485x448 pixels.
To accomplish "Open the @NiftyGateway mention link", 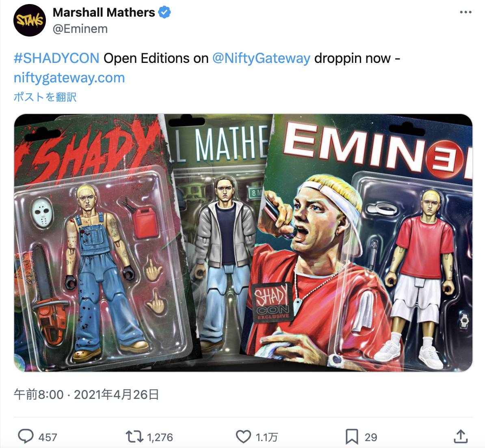I will click(x=261, y=58).
